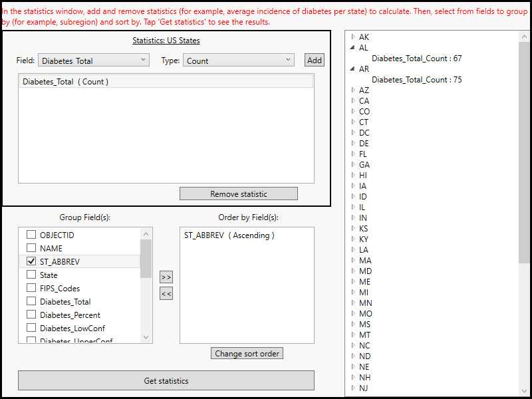Image resolution: width=532 pixels, height=399 pixels.
Task: Click the Get statistics button
Action: [166, 380]
